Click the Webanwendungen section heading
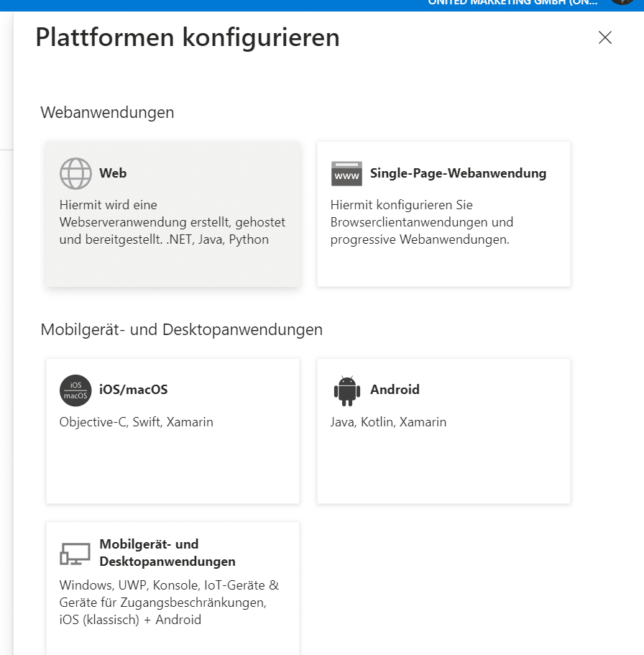Image resolution: width=644 pixels, height=655 pixels. (107, 113)
